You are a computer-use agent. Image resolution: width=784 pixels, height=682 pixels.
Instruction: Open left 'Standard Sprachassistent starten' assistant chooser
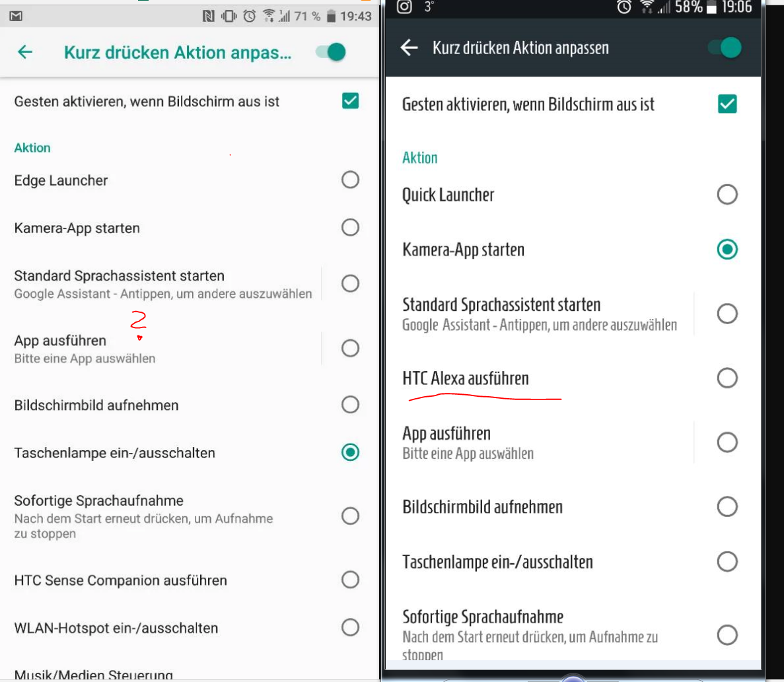(161, 284)
